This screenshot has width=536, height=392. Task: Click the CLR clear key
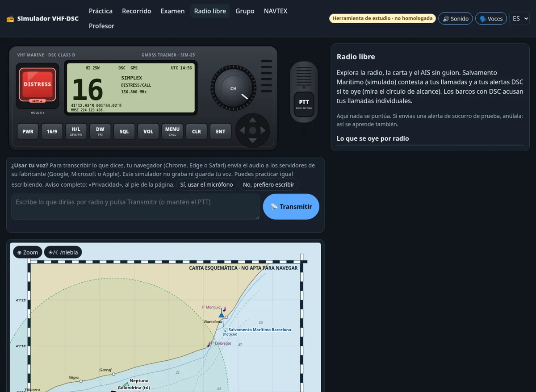pos(197,132)
